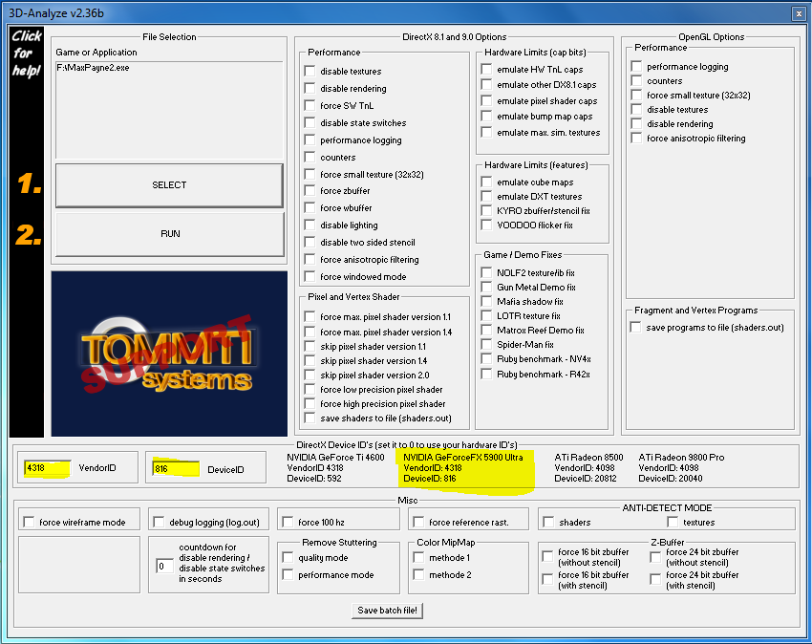The width and height of the screenshot is (812, 644).
Task: Enable Ruby benchmark - NV4x
Action: (x=486, y=358)
